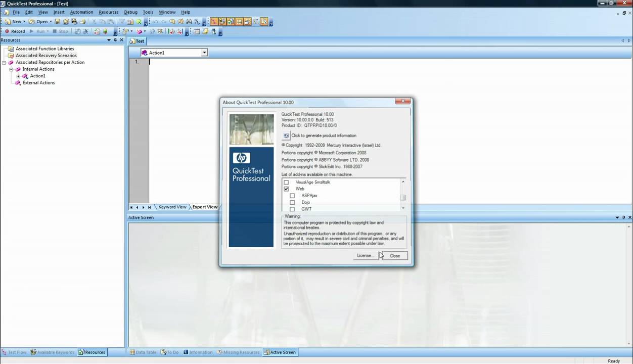This screenshot has width=633, height=364.
Task: Switch to the Expert View tab
Action: pos(204,207)
